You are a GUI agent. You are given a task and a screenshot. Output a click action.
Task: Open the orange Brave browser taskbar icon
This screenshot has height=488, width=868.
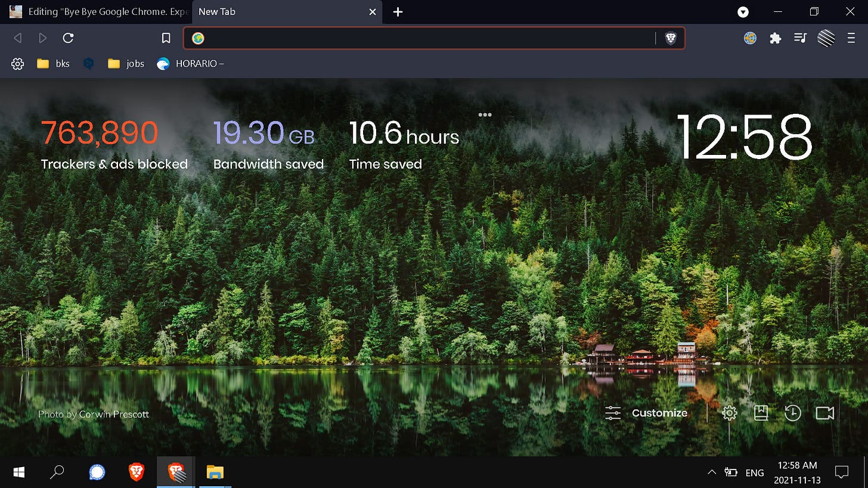coord(137,473)
